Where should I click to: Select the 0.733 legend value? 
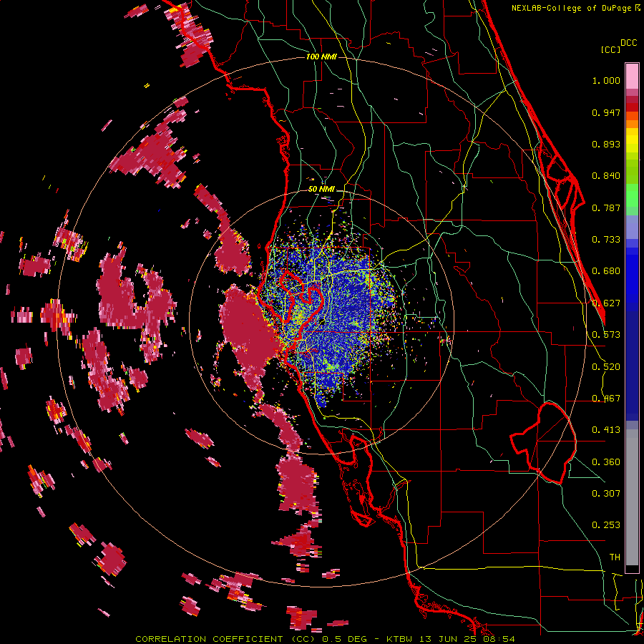click(606, 240)
